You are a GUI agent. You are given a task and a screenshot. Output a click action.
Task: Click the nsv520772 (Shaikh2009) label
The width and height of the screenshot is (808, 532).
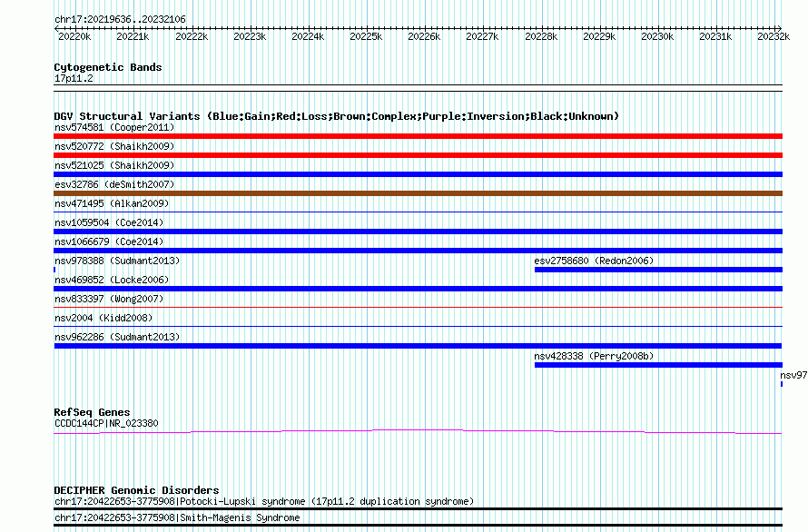point(114,146)
